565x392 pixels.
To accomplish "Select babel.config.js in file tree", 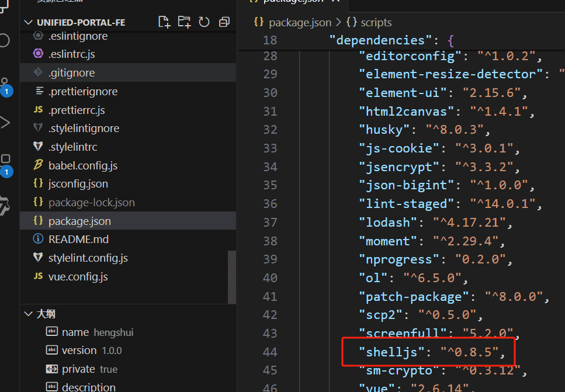I will pyautogui.click(x=83, y=165).
